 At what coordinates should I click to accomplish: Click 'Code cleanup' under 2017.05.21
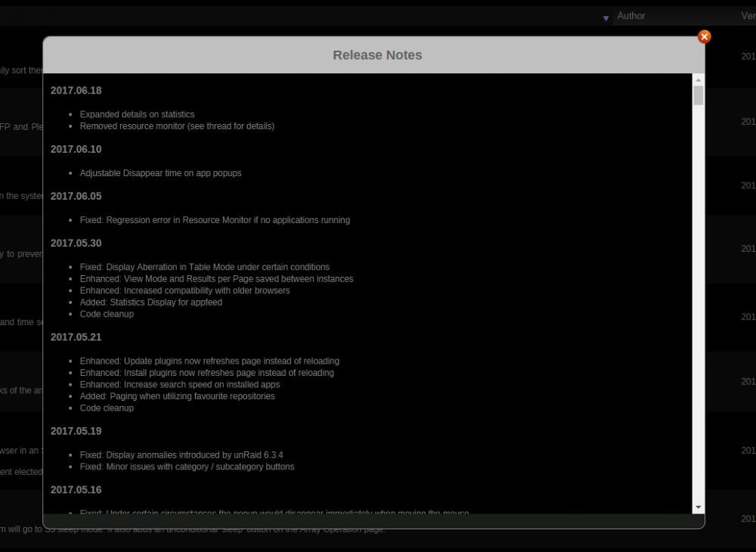[x=107, y=408]
